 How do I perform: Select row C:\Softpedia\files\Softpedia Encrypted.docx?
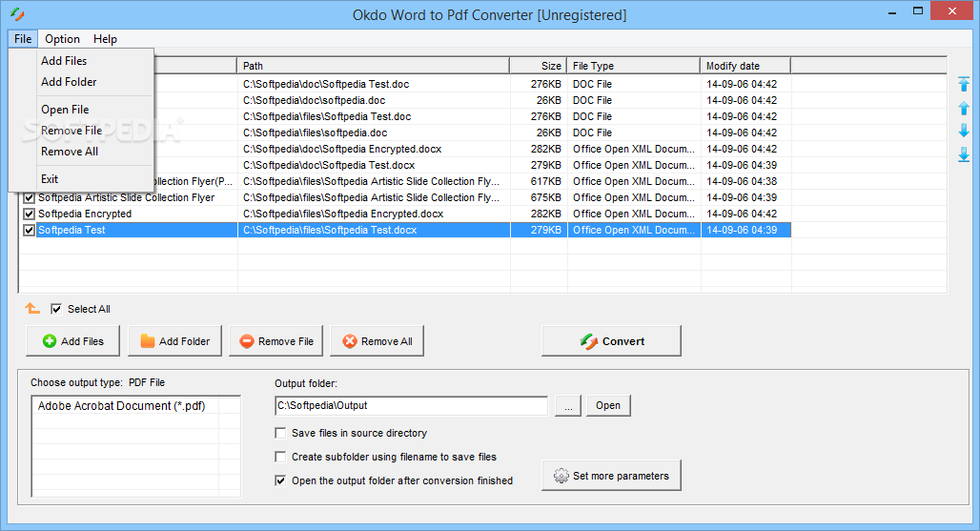click(343, 214)
